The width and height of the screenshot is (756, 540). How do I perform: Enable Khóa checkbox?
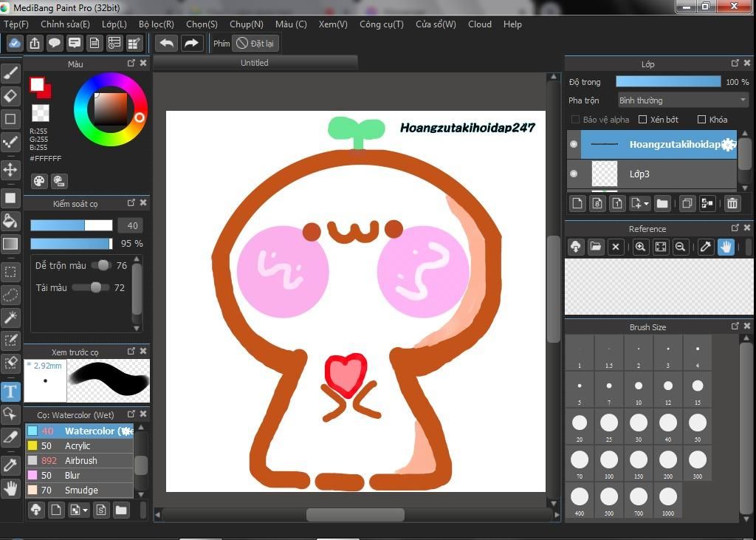[x=701, y=119]
